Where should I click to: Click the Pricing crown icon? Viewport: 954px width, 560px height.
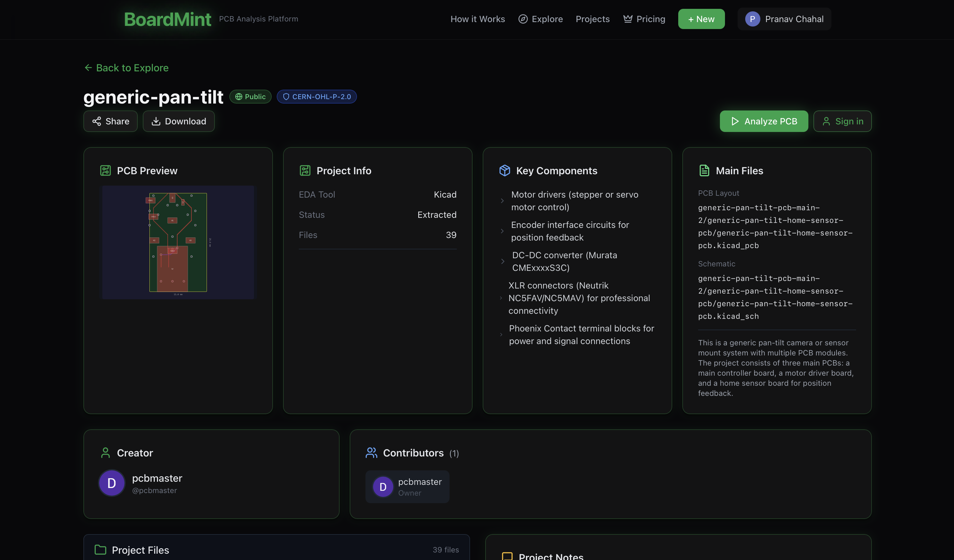tap(628, 19)
